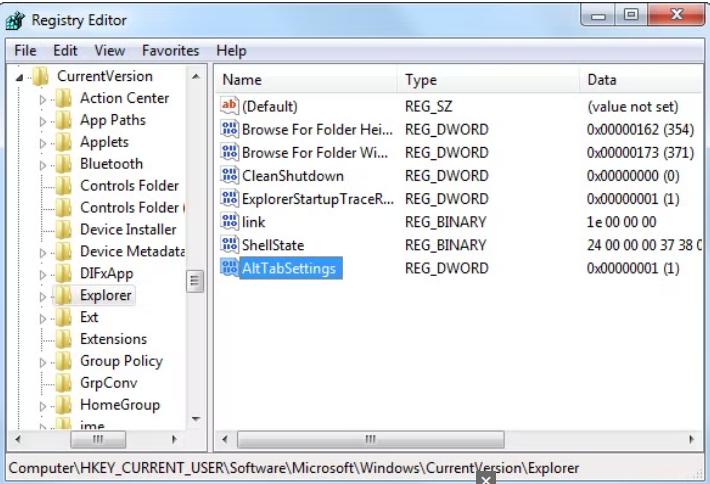
Task: Click the values pane scroll left arrow
Action: 225,439
